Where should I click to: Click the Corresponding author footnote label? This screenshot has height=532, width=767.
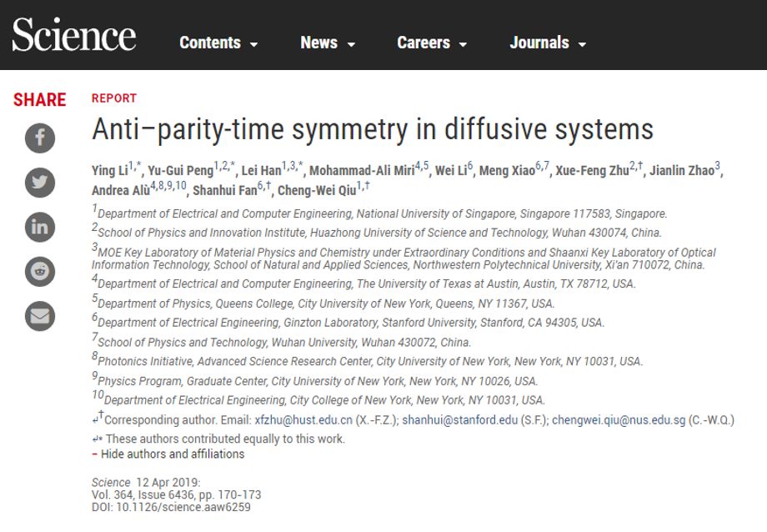pyautogui.click(x=160, y=420)
